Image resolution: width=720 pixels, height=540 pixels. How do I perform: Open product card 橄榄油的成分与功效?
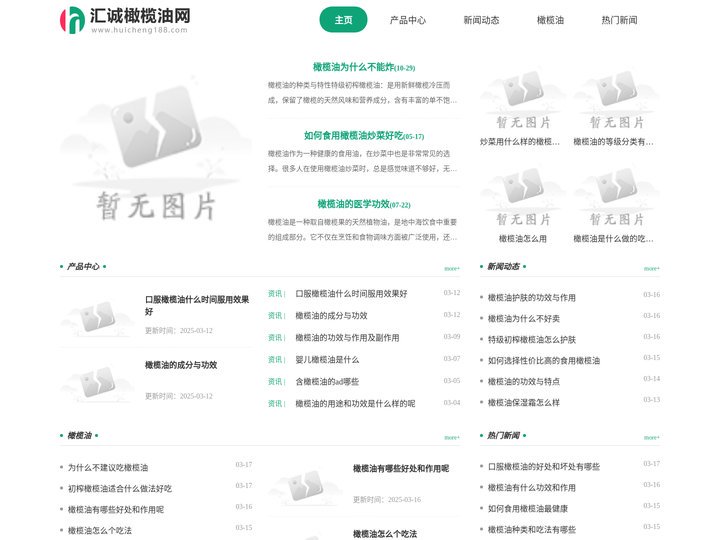[181, 365]
